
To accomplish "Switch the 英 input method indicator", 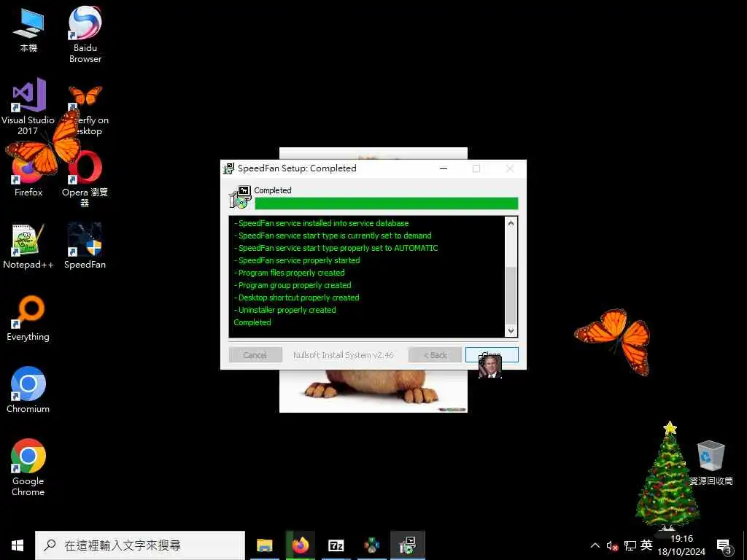I will click(646, 545).
